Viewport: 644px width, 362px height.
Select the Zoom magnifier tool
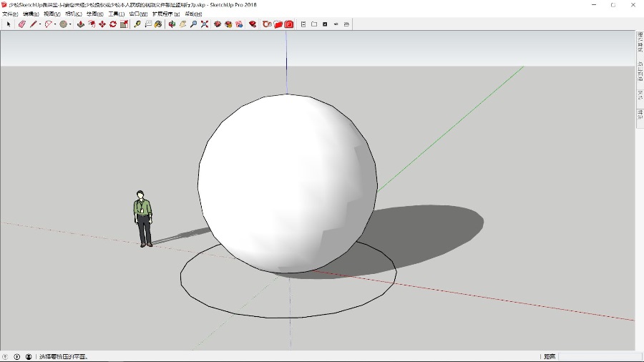tap(194, 24)
